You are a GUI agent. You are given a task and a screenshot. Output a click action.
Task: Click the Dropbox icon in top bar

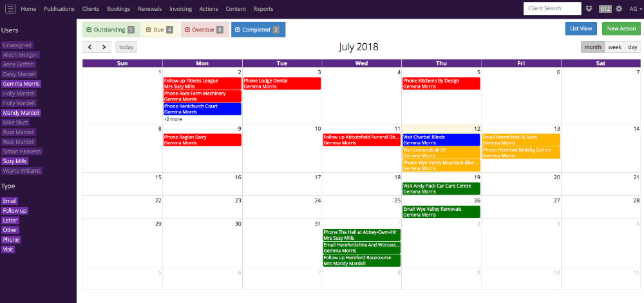pyautogui.click(x=589, y=9)
